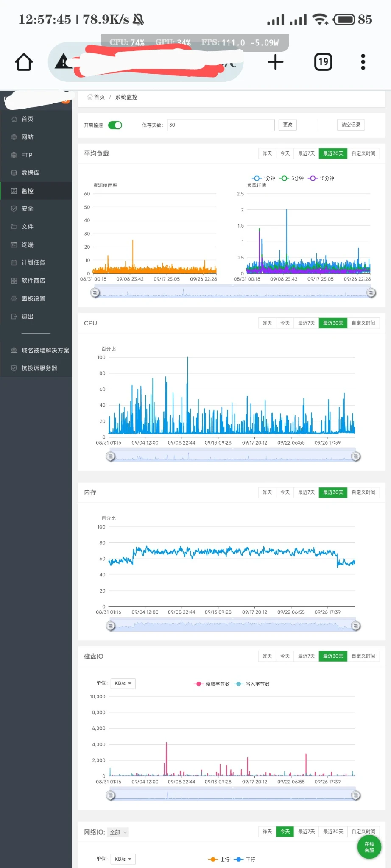Viewport: 391px width, 868px height.
Task: Open the 网络IO 全部 dropdown
Action: point(118,832)
